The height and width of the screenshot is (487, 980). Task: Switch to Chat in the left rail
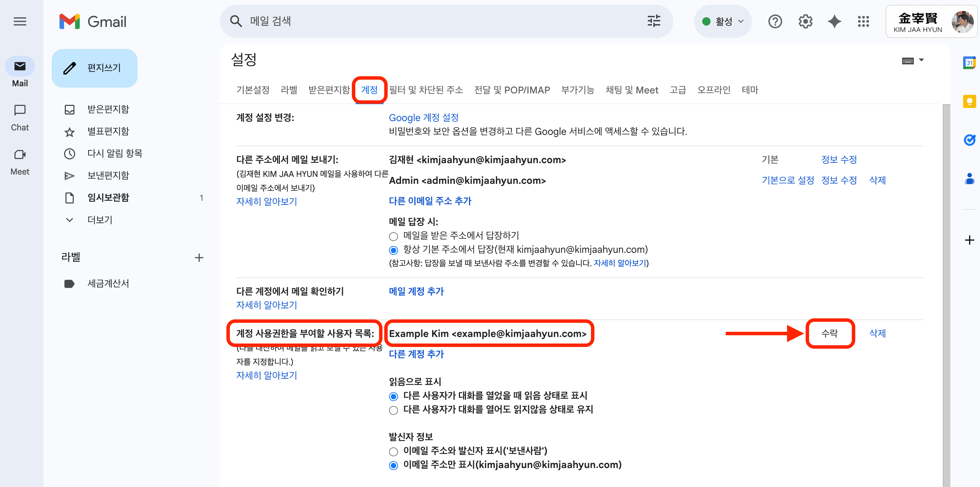20,118
